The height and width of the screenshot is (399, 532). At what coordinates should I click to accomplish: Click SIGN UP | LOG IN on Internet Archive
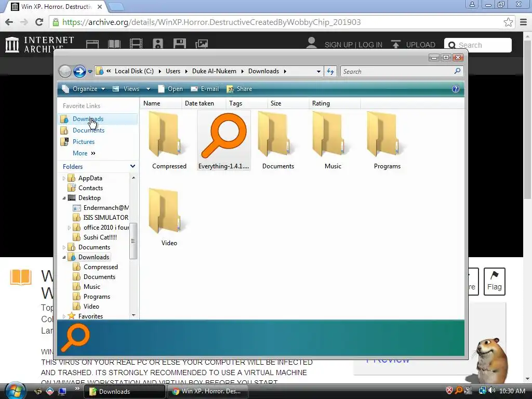353,45
